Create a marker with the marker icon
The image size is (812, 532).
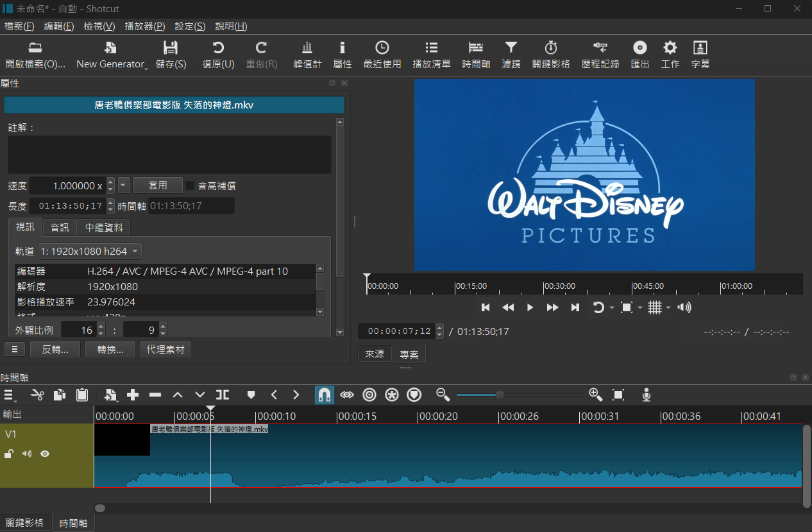(x=251, y=395)
